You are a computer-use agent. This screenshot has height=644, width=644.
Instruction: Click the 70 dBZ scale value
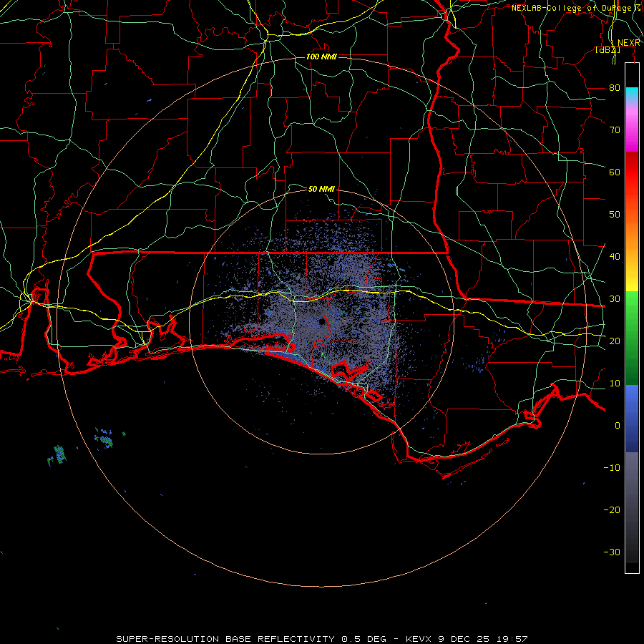point(615,130)
